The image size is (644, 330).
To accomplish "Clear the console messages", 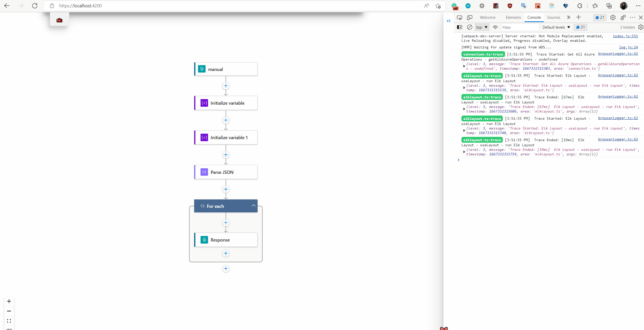I will 469,27.
